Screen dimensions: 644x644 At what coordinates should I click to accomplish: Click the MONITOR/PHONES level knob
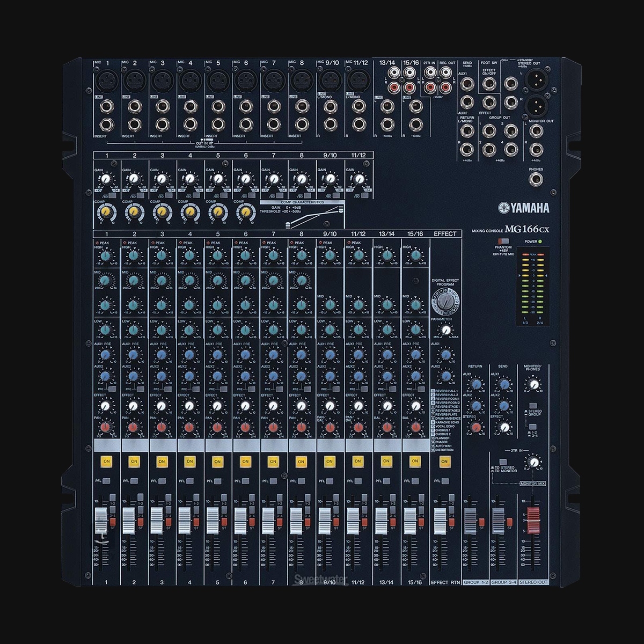tap(532, 384)
